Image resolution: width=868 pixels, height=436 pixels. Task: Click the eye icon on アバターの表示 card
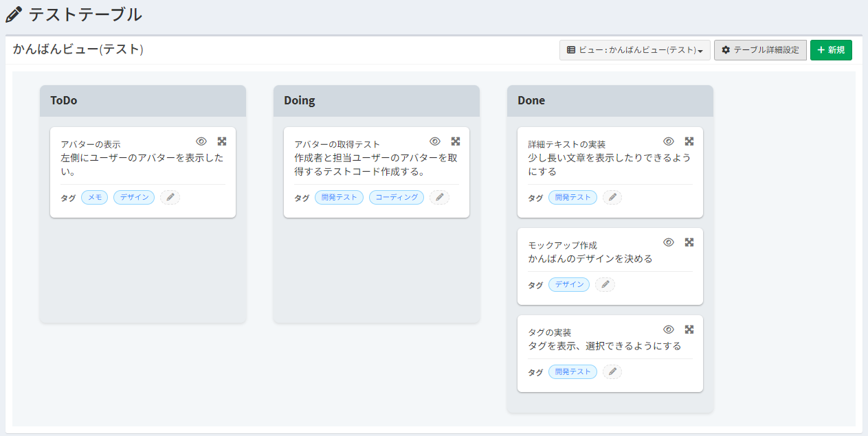(x=201, y=141)
